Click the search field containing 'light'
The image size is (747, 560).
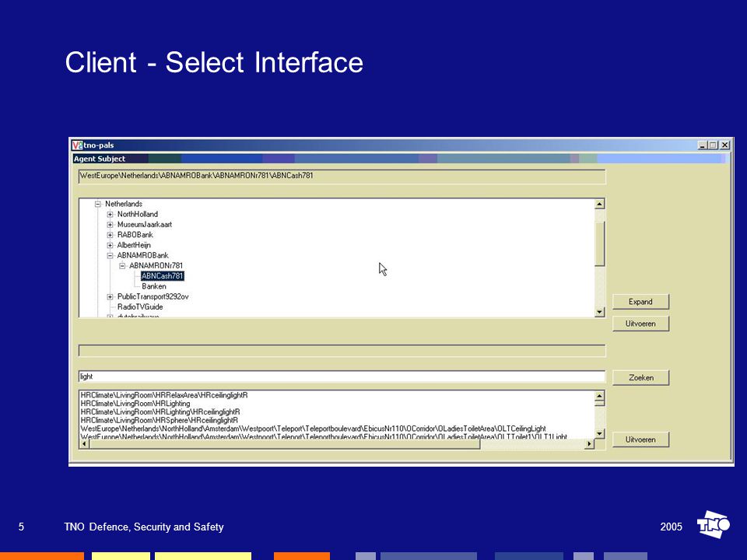point(342,376)
